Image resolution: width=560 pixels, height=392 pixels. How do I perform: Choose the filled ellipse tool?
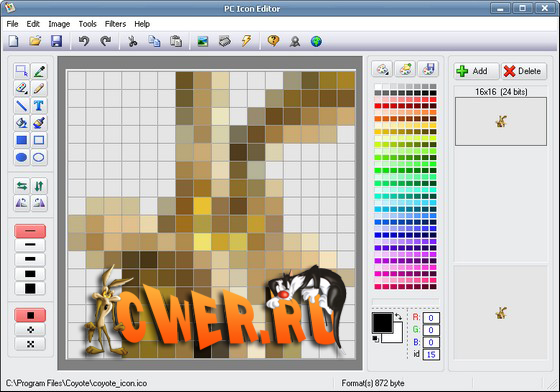tap(22, 157)
